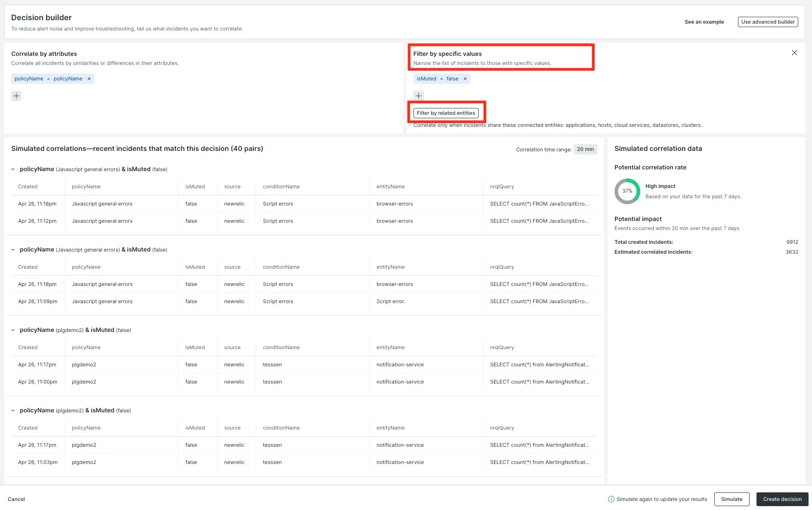Remove the isMuted = false filter chip
Screen dimensions: 812x510
click(465, 79)
